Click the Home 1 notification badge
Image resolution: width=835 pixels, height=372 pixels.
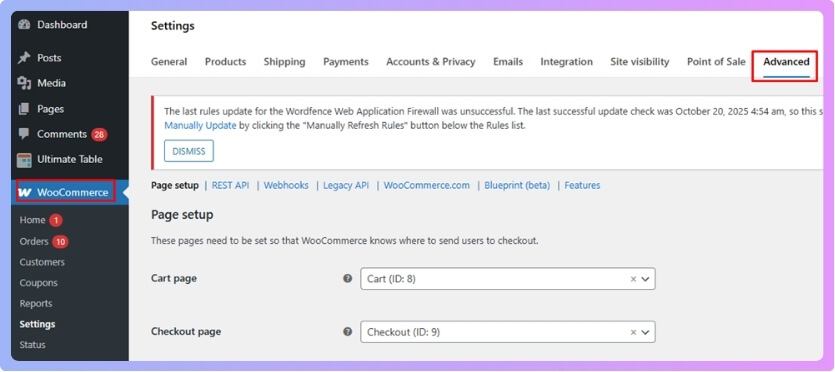click(x=56, y=220)
